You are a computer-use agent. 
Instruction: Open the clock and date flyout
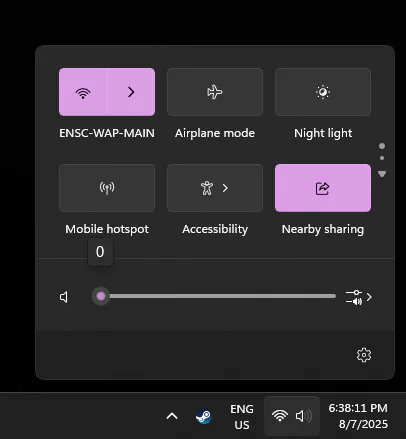click(x=358, y=416)
